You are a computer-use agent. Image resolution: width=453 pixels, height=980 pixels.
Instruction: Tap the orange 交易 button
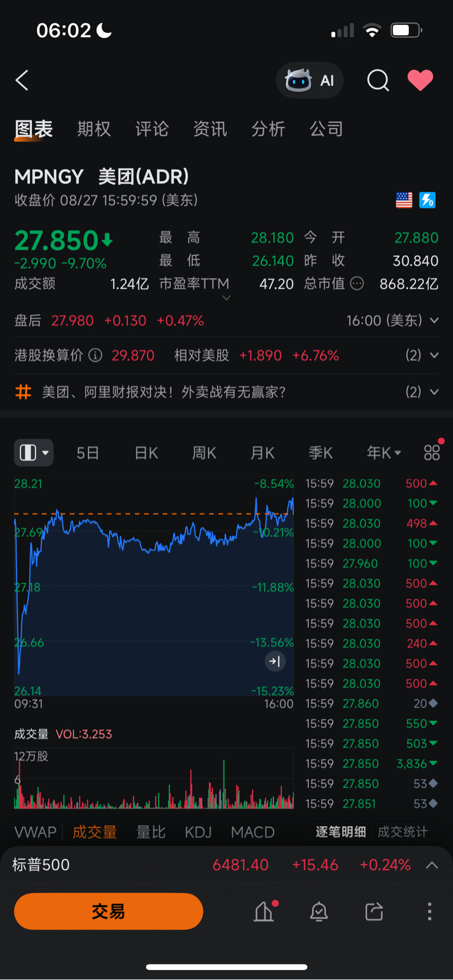click(x=109, y=912)
